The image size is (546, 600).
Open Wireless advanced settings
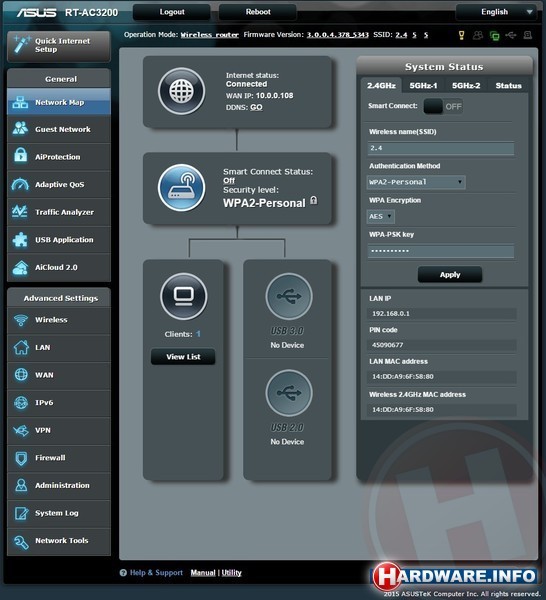tap(59, 320)
